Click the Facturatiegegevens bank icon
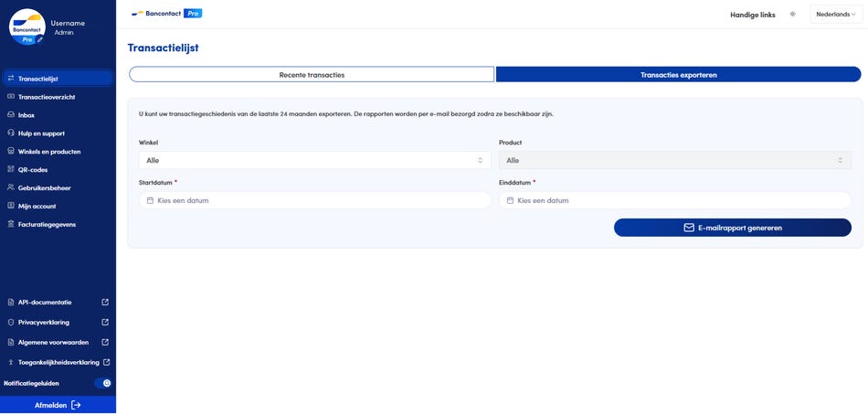This screenshot has width=868, height=415. point(11,224)
